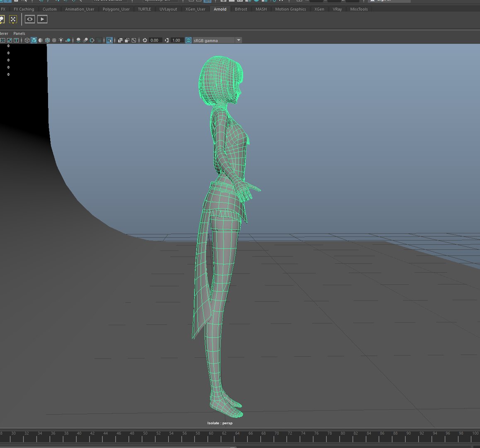Screen dimensions: 480x448
Task: Click the X-ray display icon
Action: [x=120, y=40]
